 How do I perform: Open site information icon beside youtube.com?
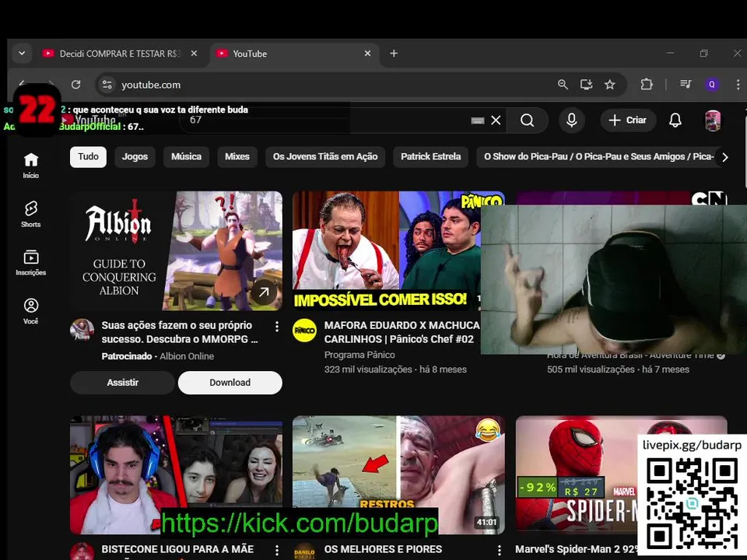tap(107, 84)
